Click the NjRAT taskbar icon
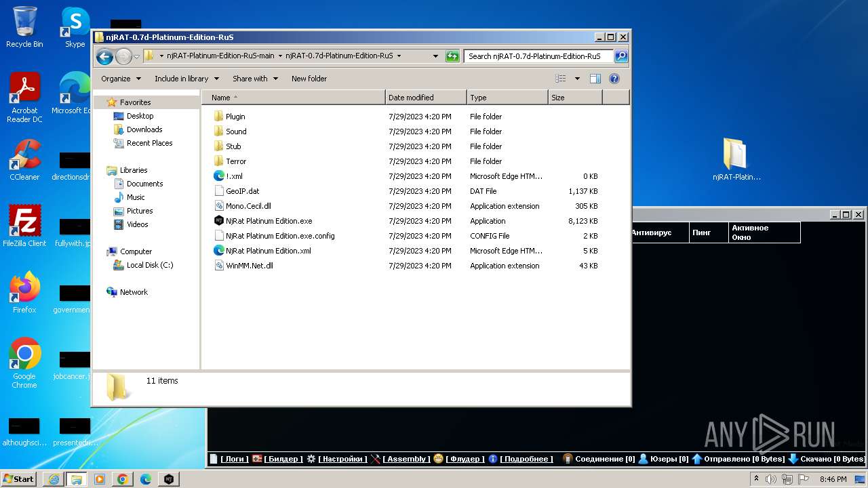This screenshot has width=868, height=488. pyautogui.click(x=168, y=479)
